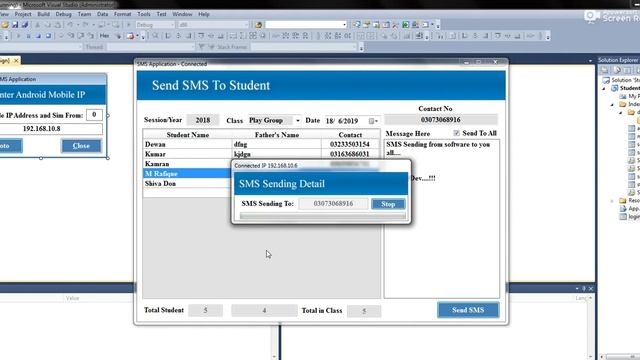Click the Contact column header

click(350, 135)
